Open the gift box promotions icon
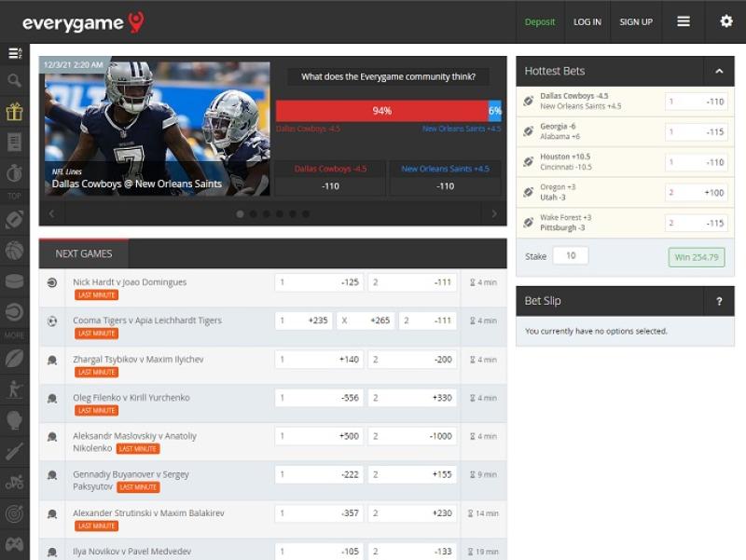 click(x=14, y=112)
